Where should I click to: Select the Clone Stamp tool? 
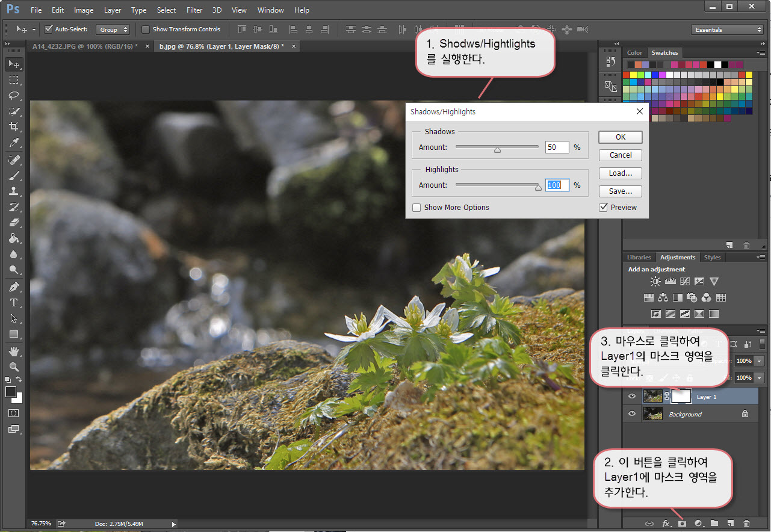click(x=14, y=191)
